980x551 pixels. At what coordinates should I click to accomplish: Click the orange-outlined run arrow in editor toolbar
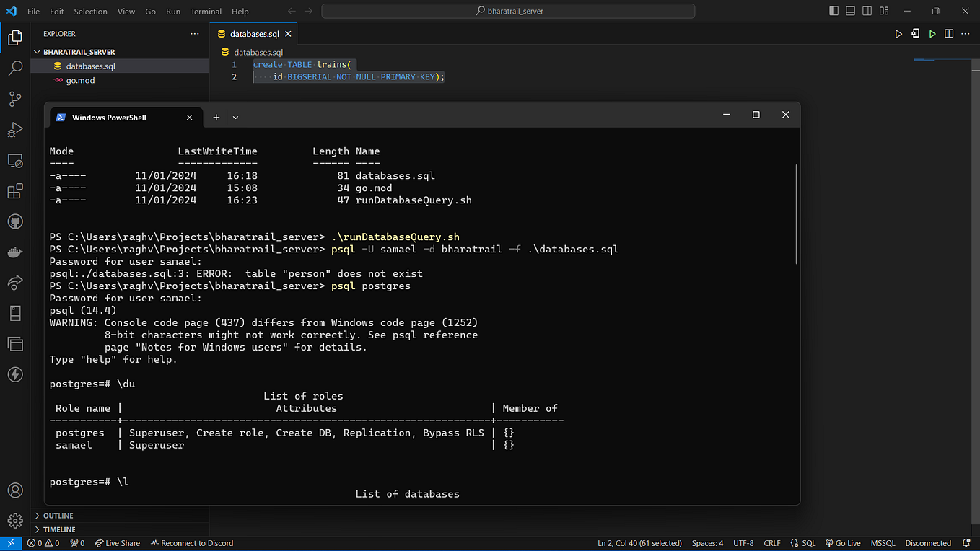(898, 34)
